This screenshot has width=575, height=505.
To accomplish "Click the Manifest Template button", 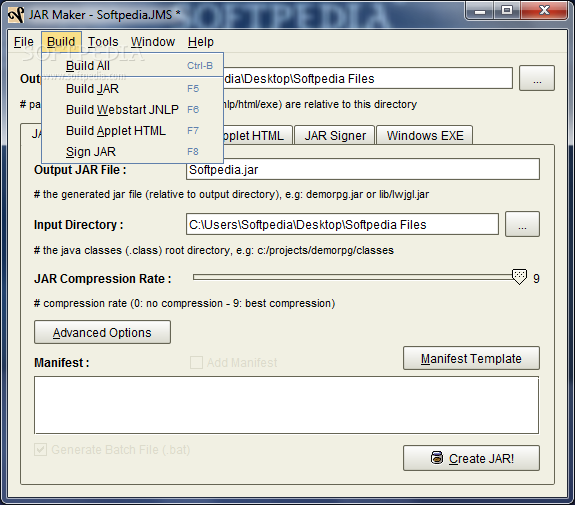I will (x=471, y=358).
